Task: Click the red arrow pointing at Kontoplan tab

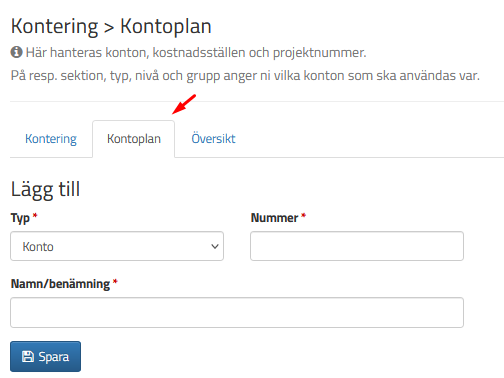Action: pos(184,104)
